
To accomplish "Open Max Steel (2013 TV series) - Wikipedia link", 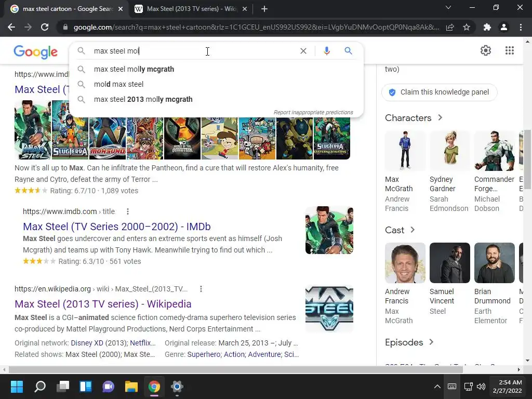I will [x=103, y=304].
